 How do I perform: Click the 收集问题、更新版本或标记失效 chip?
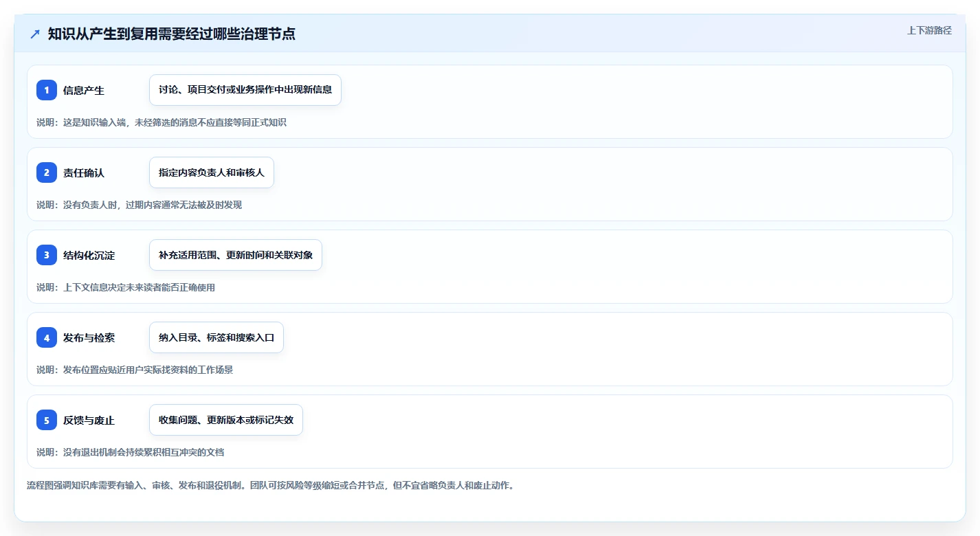(x=226, y=420)
